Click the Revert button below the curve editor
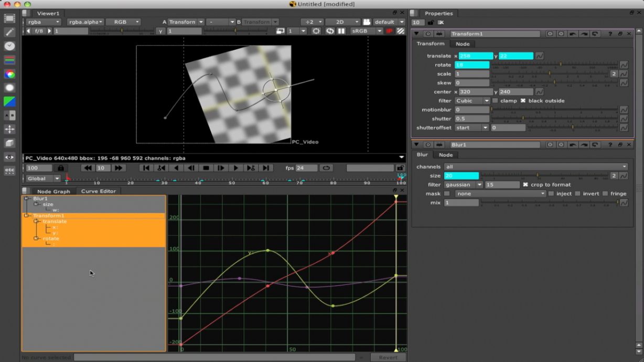 (x=388, y=357)
